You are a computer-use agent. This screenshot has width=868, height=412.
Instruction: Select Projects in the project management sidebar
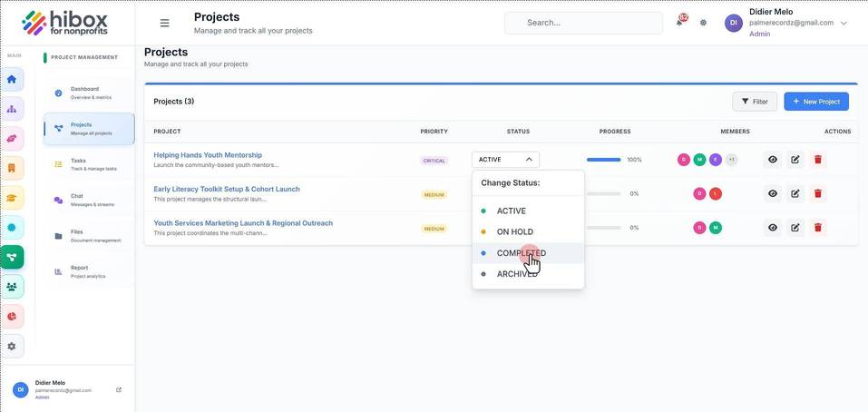(89, 129)
